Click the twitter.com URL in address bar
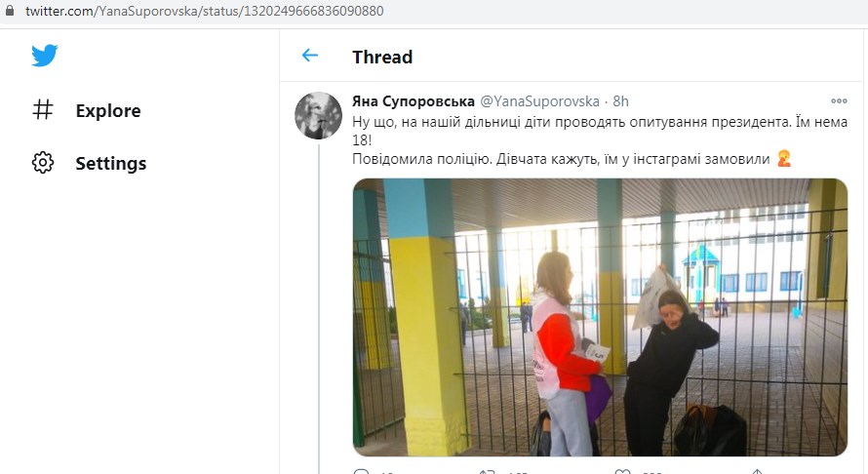Image resolution: width=868 pixels, height=474 pixels. coord(204,11)
